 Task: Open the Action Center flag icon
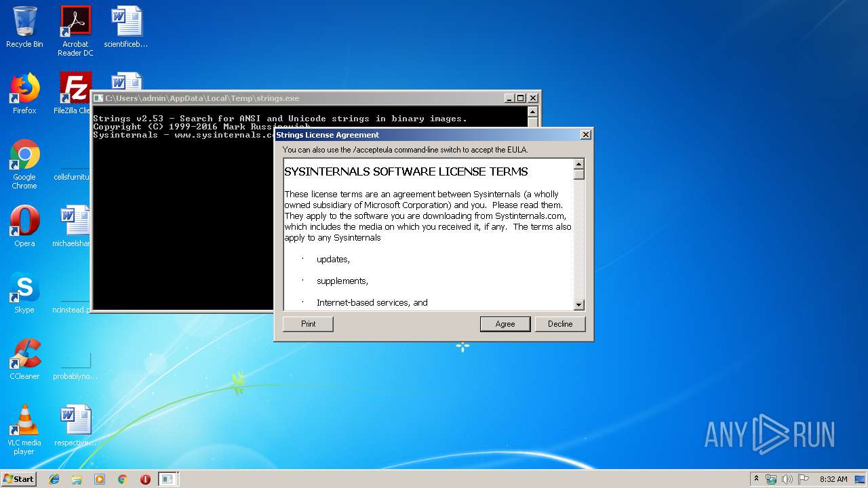(x=803, y=479)
